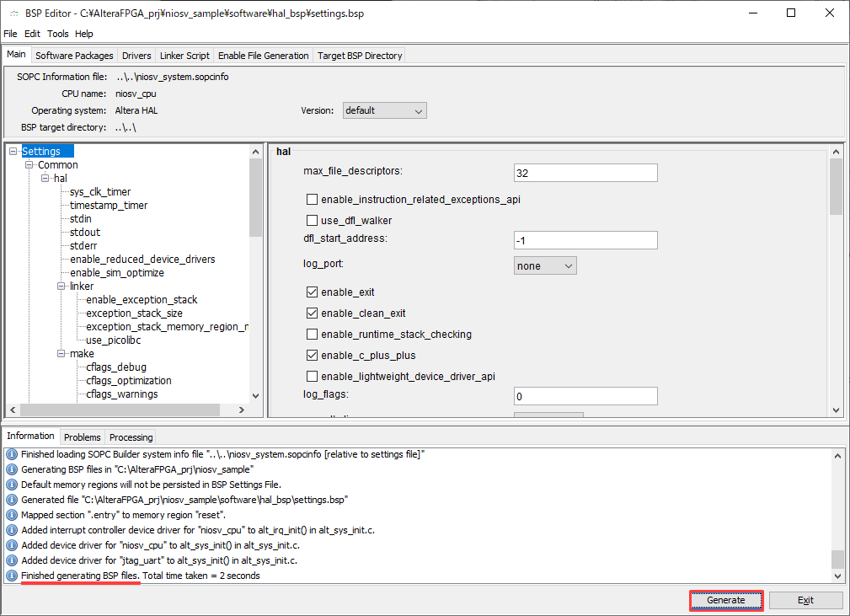Select cflags_debug tree item
The image size is (850, 616).
click(116, 367)
